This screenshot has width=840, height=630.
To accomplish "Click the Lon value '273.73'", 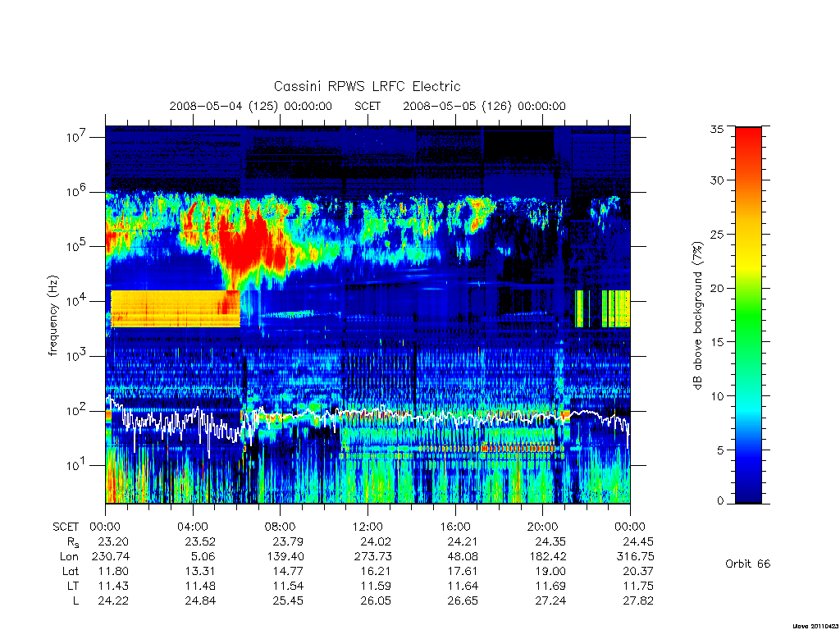I will (x=373, y=557).
